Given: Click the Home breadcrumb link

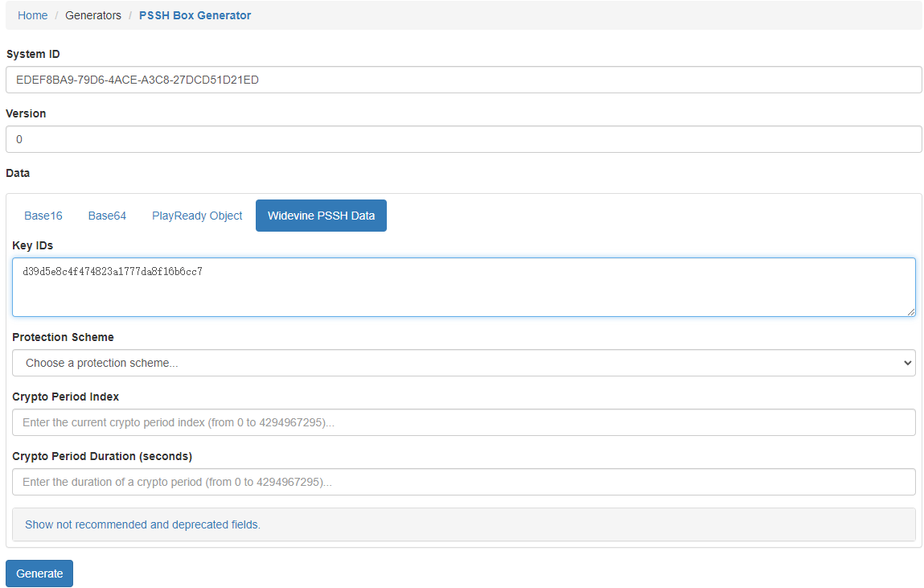Looking at the screenshot, I should point(32,15).
